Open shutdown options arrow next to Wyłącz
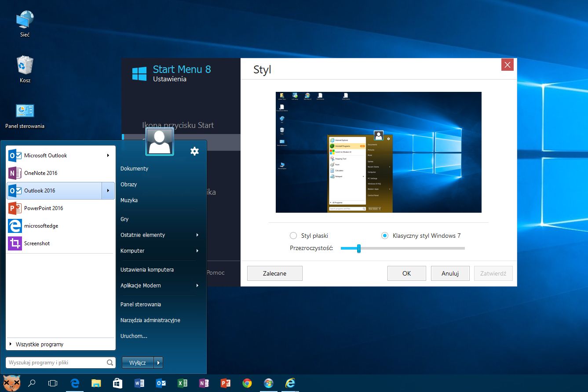The width and height of the screenshot is (588, 392). [158, 363]
